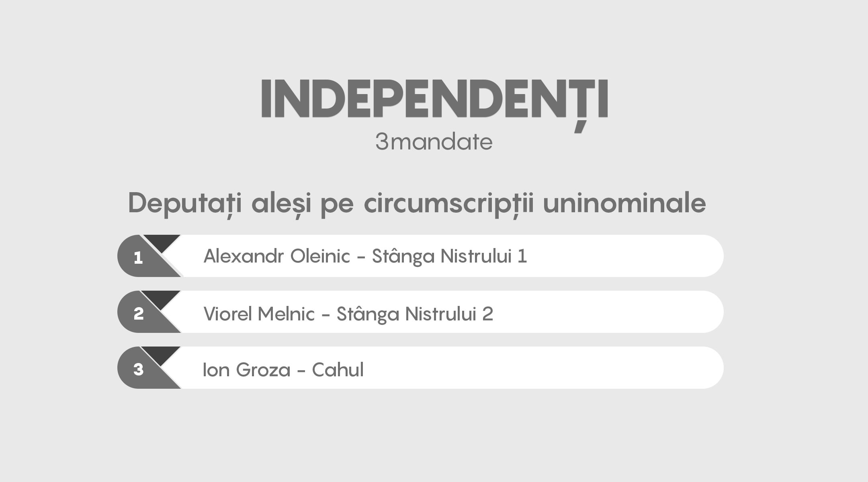Select the name Ion Groza

(246, 369)
